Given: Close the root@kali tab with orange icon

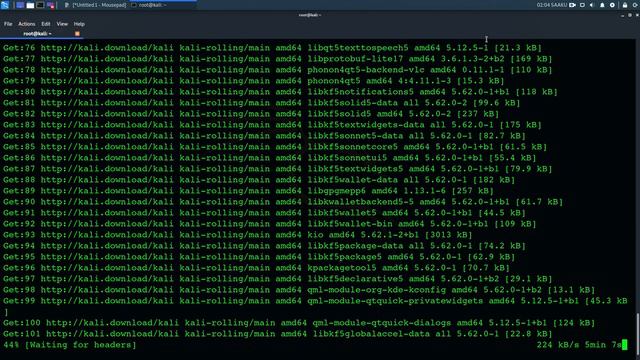Looking at the screenshot, I should (x=77, y=34).
